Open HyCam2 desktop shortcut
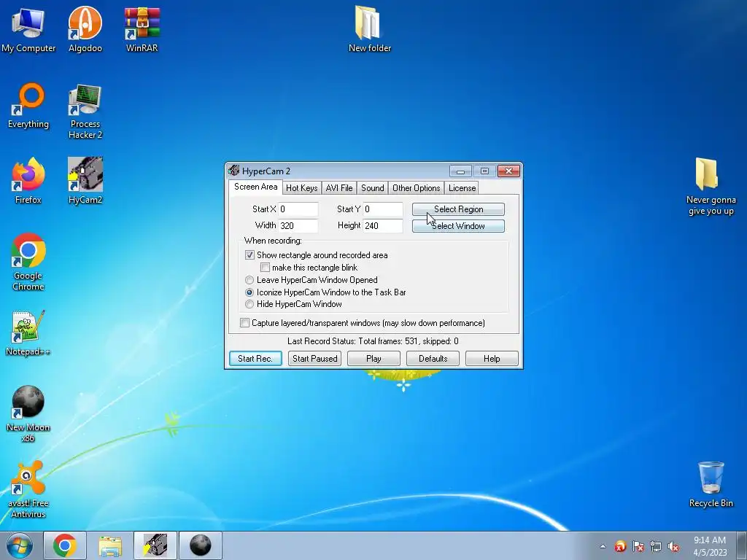The height and width of the screenshot is (560, 747). 85,181
